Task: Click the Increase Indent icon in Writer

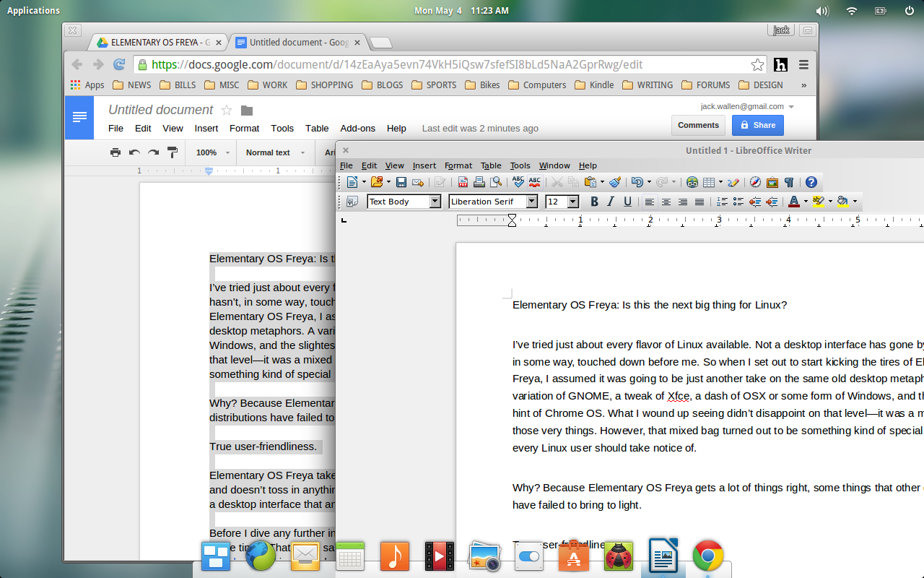Action: click(772, 202)
